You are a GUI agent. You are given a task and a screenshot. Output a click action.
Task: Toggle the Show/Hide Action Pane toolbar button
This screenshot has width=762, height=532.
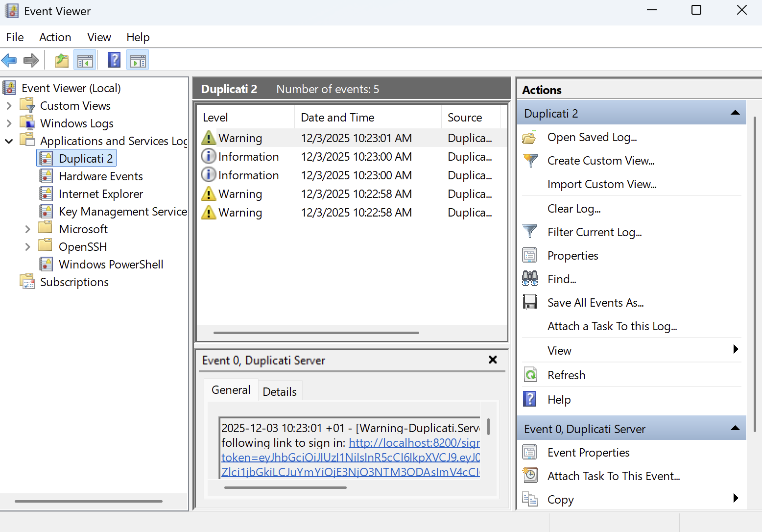pyautogui.click(x=138, y=60)
